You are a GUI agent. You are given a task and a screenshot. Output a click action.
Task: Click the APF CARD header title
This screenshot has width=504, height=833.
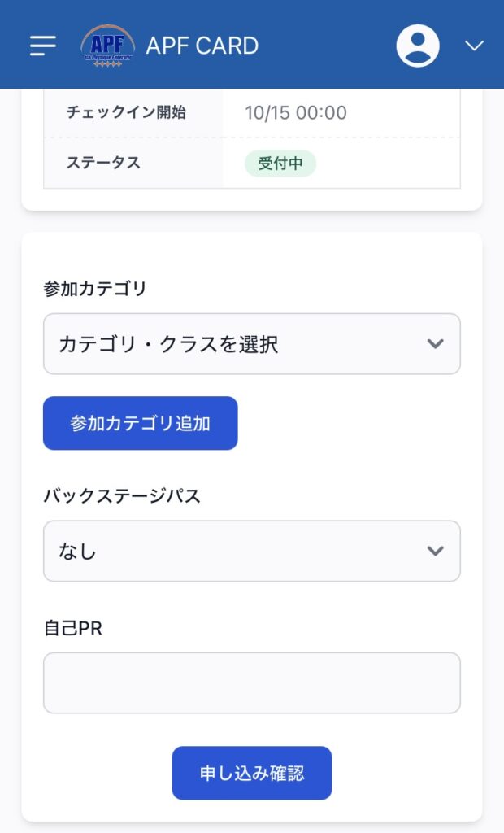(x=202, y=46)
